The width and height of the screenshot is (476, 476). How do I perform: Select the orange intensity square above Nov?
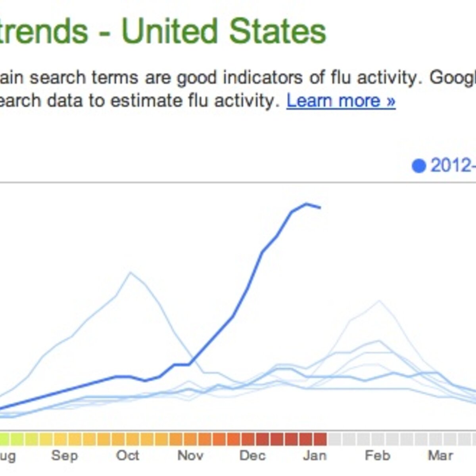[x=190, y=439]
